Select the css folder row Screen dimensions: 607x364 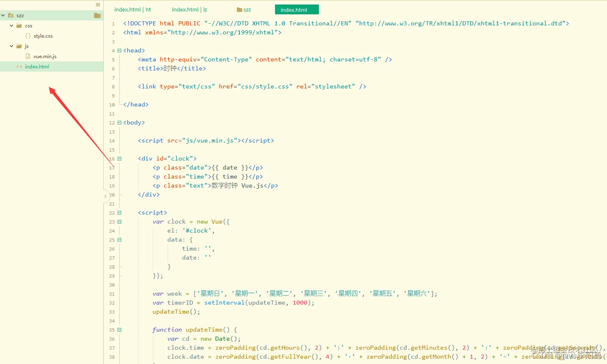pyautogui.click(x=52, y=26)
